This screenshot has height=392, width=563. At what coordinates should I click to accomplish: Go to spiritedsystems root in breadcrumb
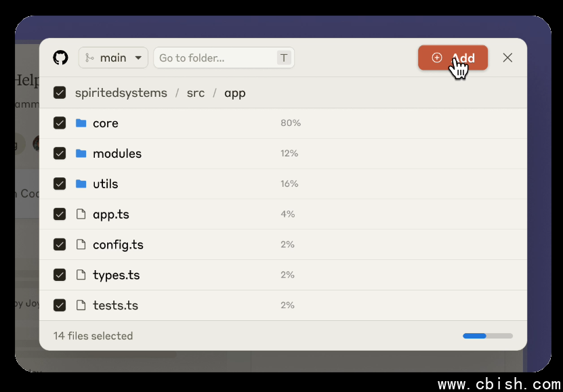[121, 93]
